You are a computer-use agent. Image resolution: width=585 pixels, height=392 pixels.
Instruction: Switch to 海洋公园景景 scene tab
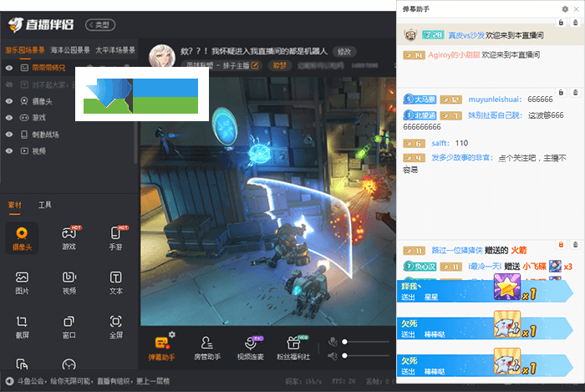tap(70, 50)
